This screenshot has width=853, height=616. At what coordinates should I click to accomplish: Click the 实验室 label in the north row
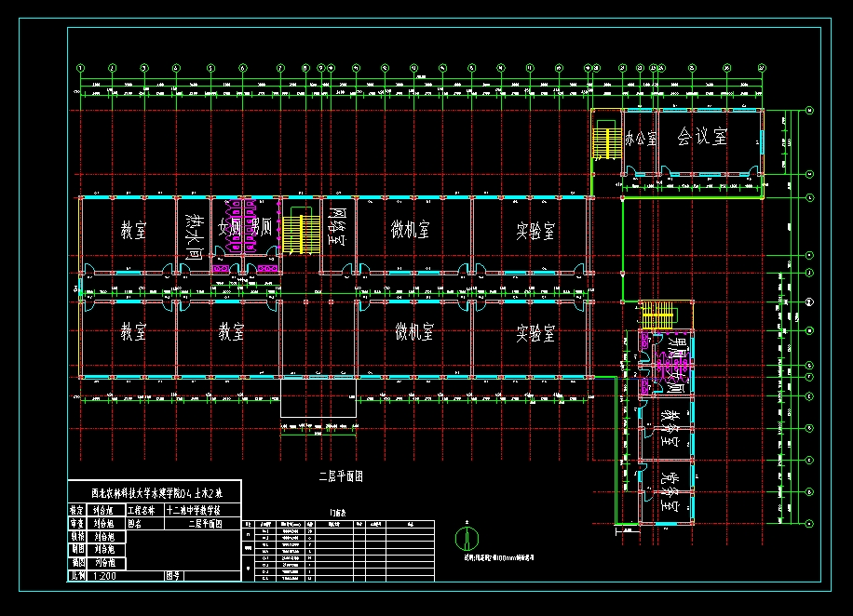pos(535,231)
